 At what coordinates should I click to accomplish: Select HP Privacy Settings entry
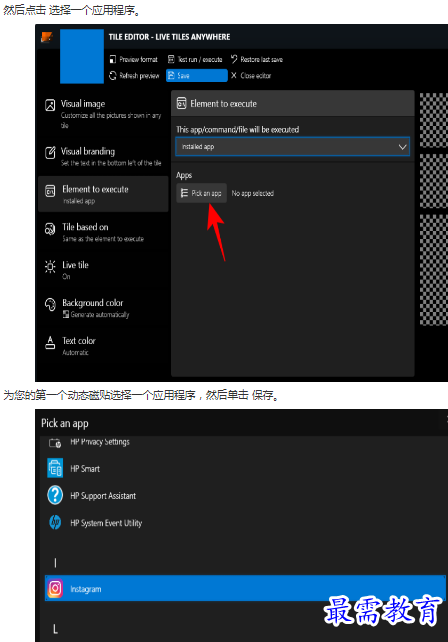point(245,443)
